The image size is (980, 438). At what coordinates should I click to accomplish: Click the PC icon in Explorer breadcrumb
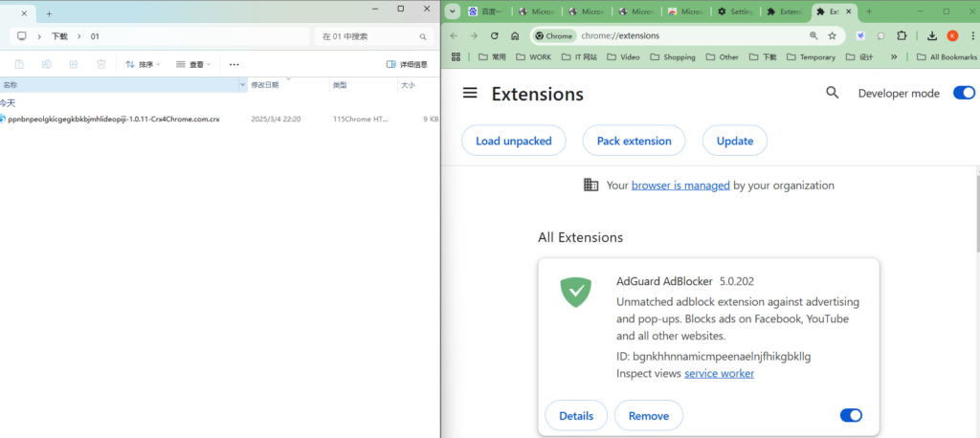coord(22,36)
